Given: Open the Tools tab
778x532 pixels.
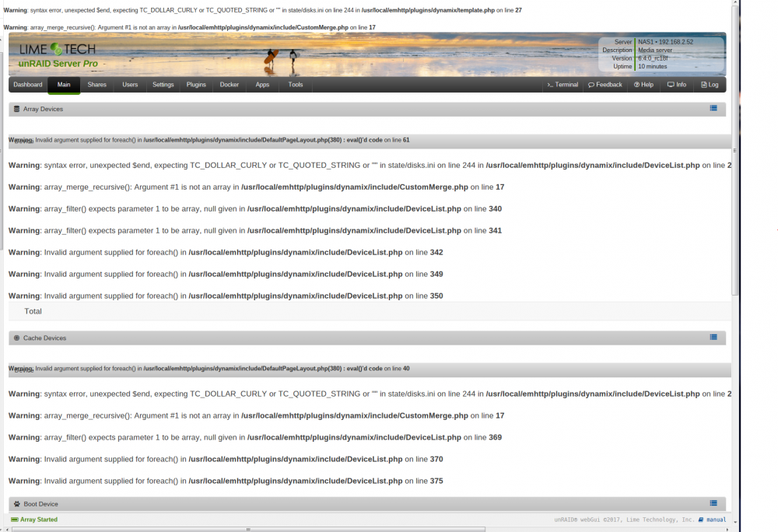Looking at the screenshot, I should (295, 85).
